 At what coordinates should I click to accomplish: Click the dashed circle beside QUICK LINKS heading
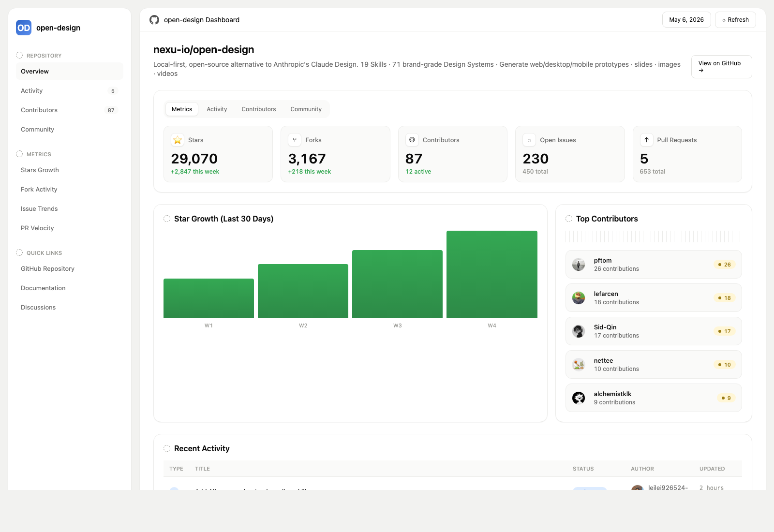pyautogui.click(x=19, y=252)
